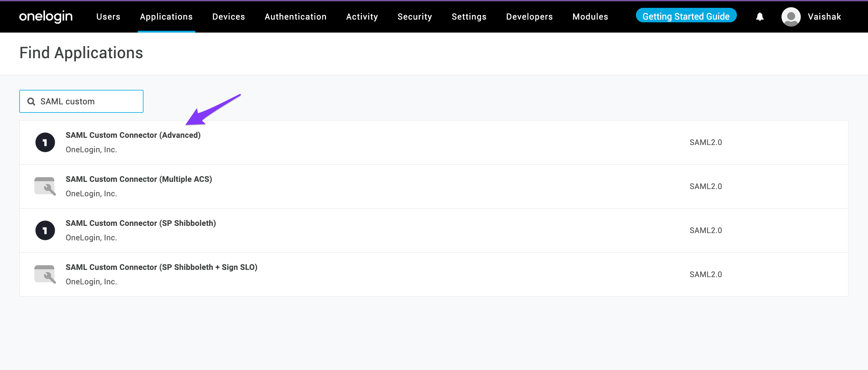Click the SAML custom search field
Viewport: 868px width, 370px height.
pos(88,102)
